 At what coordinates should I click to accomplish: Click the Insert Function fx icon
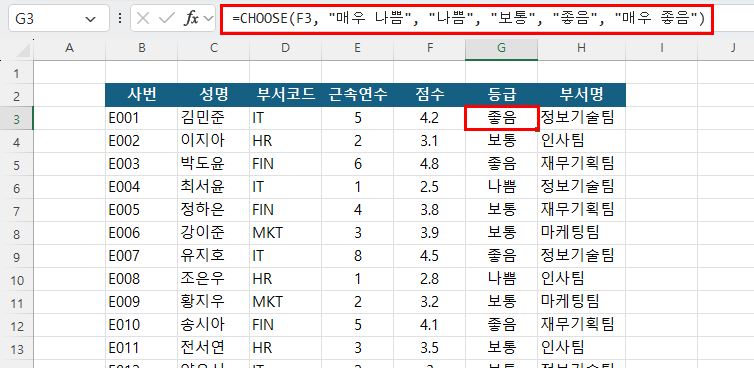(191, 19)
